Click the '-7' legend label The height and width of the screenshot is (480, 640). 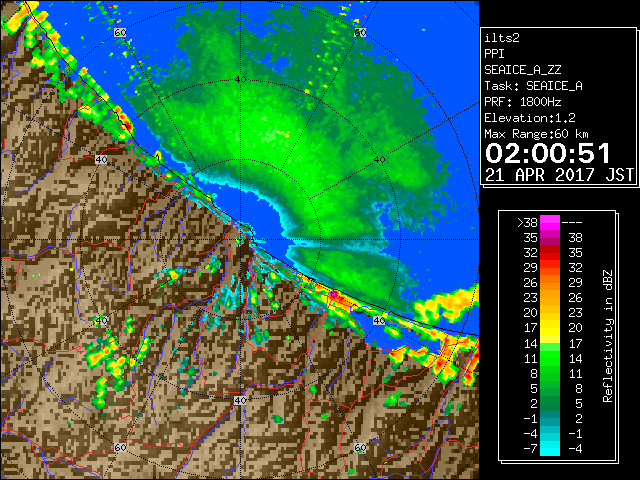pyautogui.click(x=530, y=449)
